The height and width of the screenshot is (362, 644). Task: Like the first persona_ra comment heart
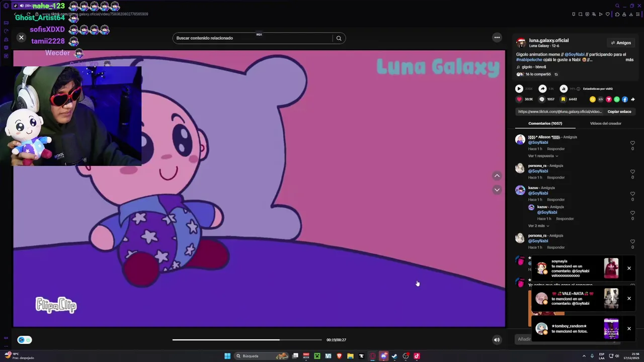pos(632,171)
